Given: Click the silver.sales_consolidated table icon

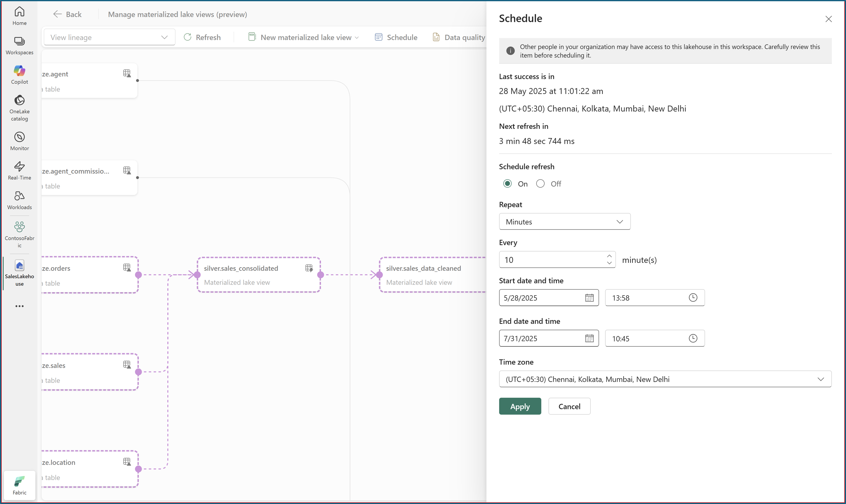Looking at the screenshot, I should coord(309,268).
